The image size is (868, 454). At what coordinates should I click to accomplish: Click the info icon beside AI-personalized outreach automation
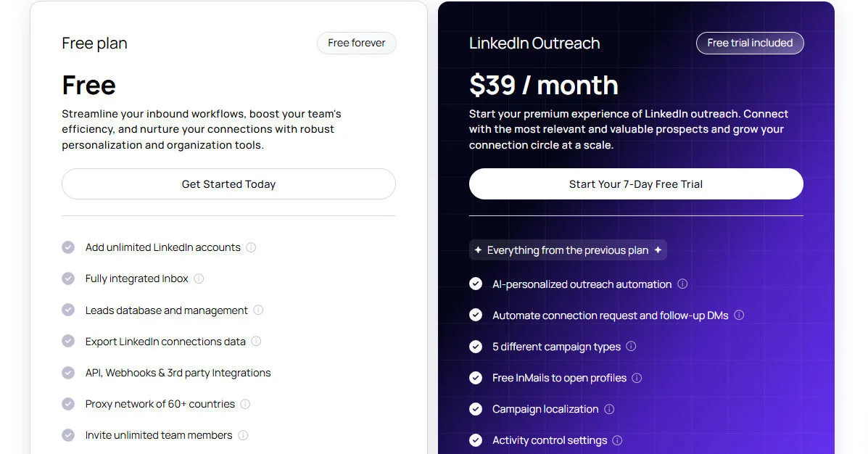point(682,284)
